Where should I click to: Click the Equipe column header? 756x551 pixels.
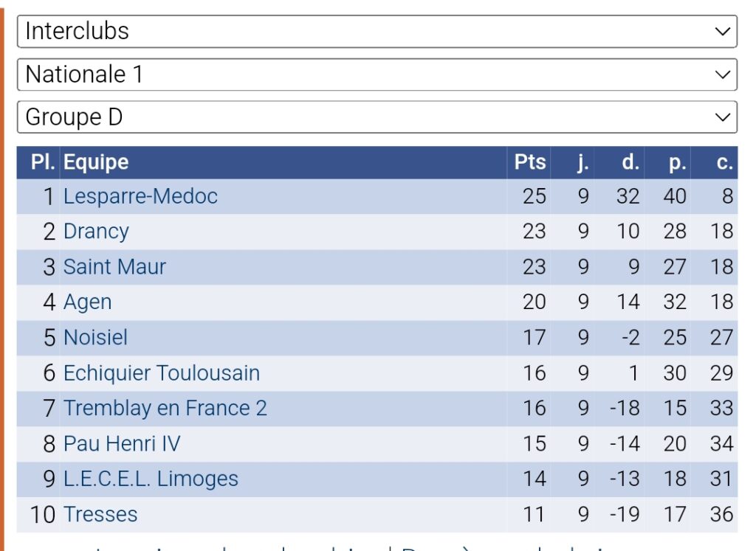point(96,162)
